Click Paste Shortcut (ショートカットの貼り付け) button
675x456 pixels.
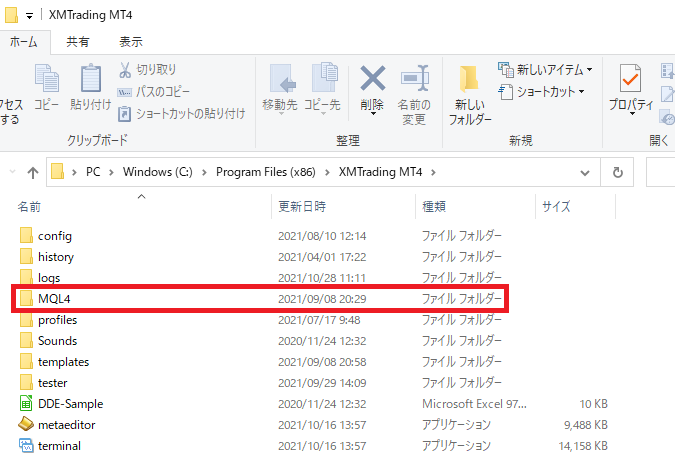click(x=181, y=113)
